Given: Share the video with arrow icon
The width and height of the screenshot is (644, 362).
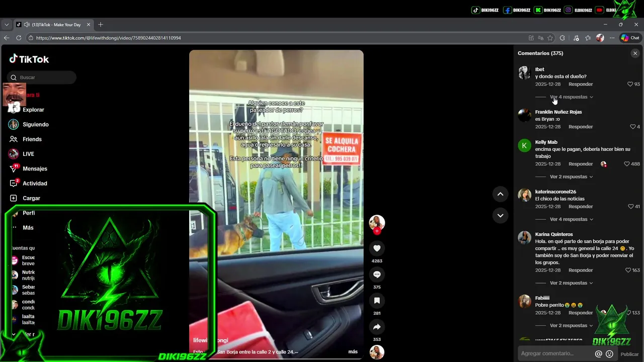Looking at the screenshot, I should pos(377,327).
